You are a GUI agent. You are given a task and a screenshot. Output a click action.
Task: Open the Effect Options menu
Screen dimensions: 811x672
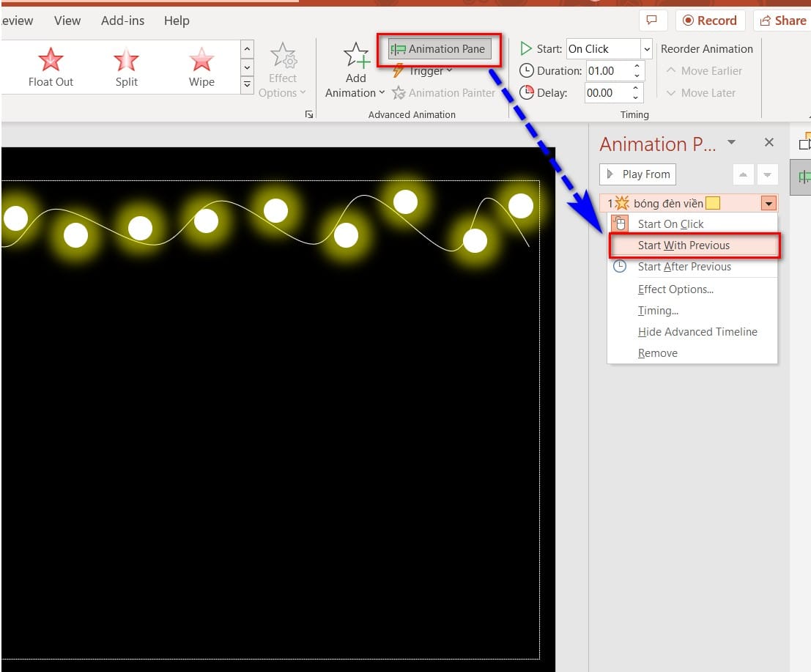pos(282,70)
